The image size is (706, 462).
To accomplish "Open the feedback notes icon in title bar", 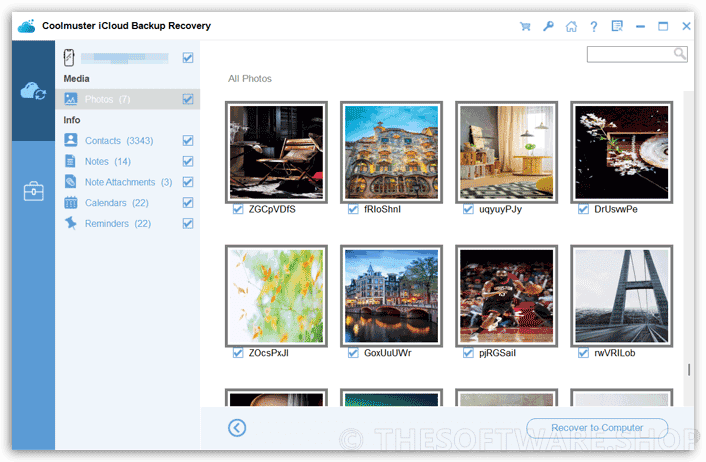I will click(x=617, y=26).
